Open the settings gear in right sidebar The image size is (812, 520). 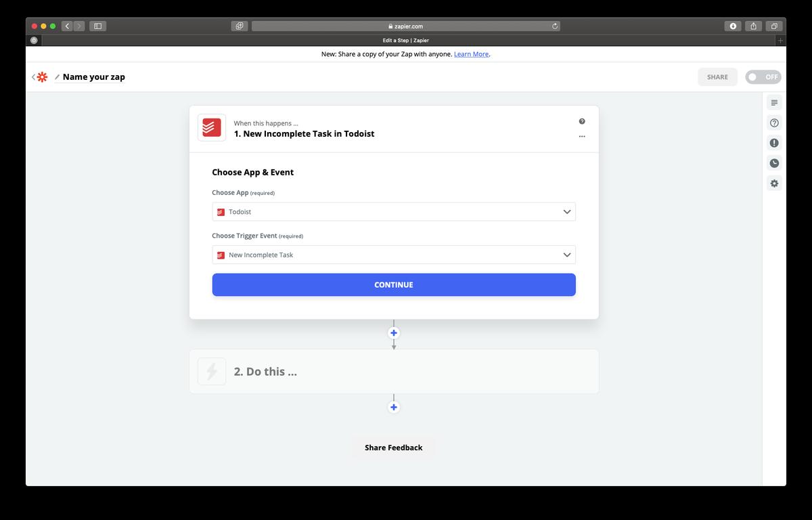point(774,183)
